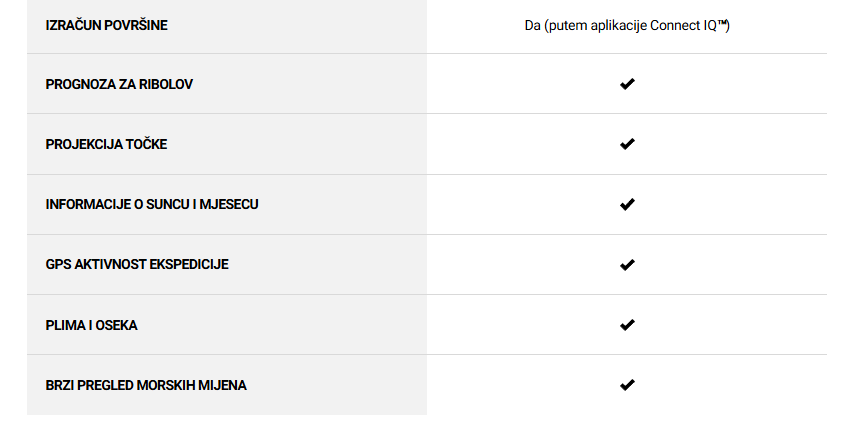Select the PROJEKCIJA TOČKE label
This screenshot has width=852, height=442.
[106, 144]
